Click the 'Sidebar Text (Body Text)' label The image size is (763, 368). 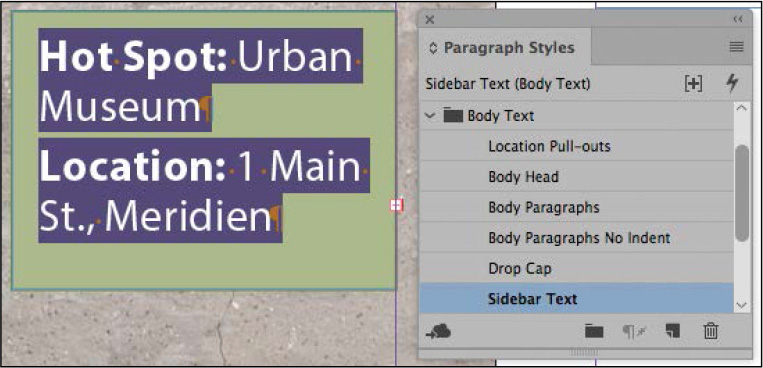pos(508,84)
